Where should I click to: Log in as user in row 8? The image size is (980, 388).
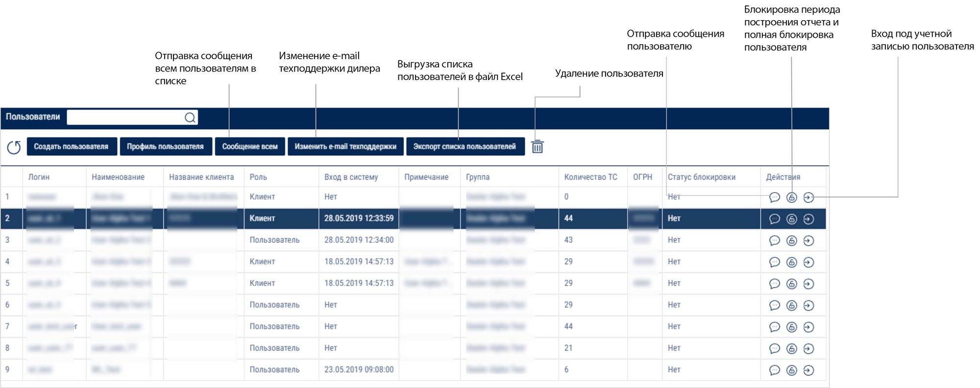click(x=808, y=348)
